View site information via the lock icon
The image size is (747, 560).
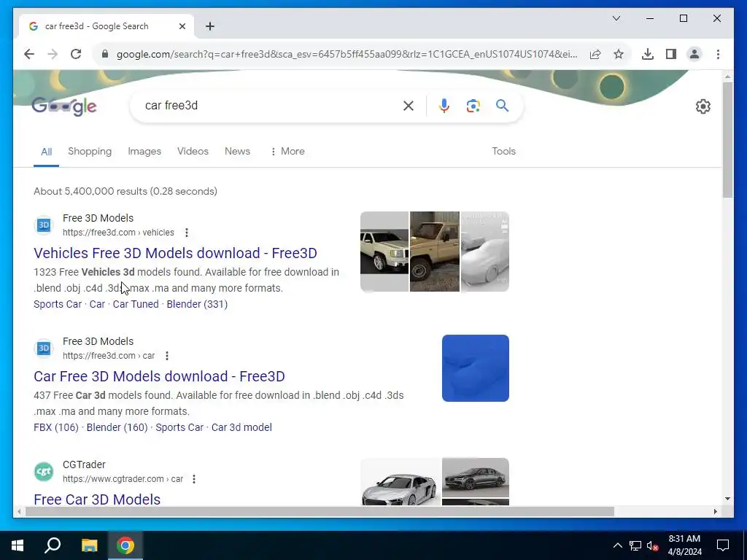tap(105, 54)
